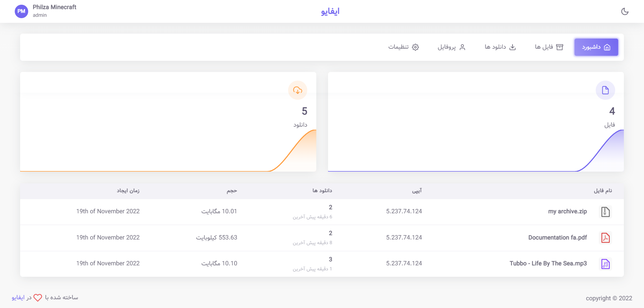Open the پروفایل profile tab
This screenshot has width=644, height=308.
point(451,47)
